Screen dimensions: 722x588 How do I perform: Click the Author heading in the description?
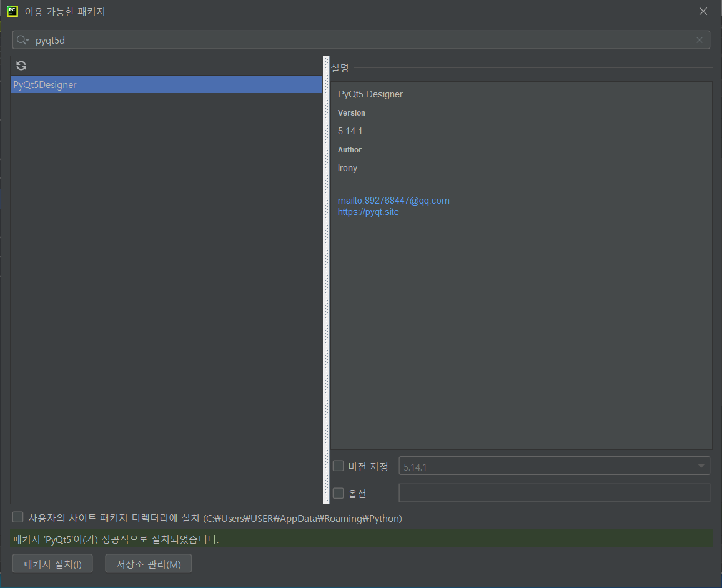[350, 150]
